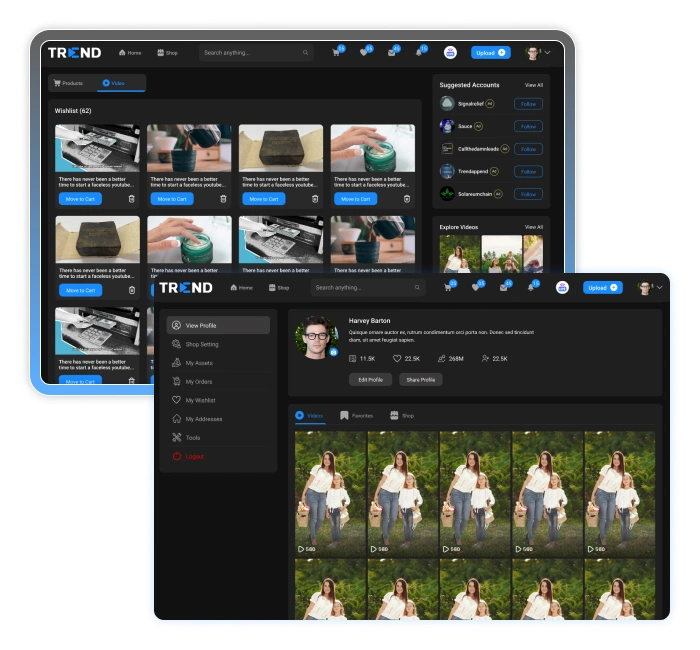Follow Callthedamnleads account

click(x=528, y=149)
